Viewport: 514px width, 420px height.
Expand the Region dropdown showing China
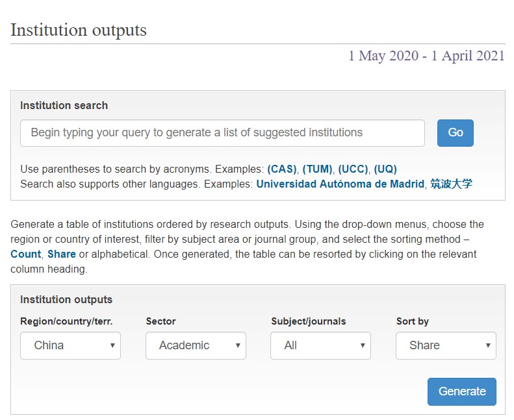pos(70,345)
